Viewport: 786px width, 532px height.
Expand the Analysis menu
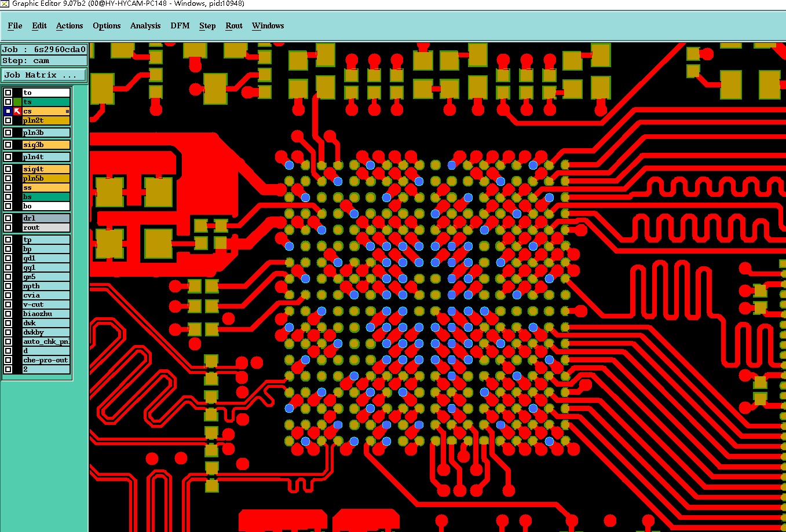pyautogui.click(x=145, y=25)
